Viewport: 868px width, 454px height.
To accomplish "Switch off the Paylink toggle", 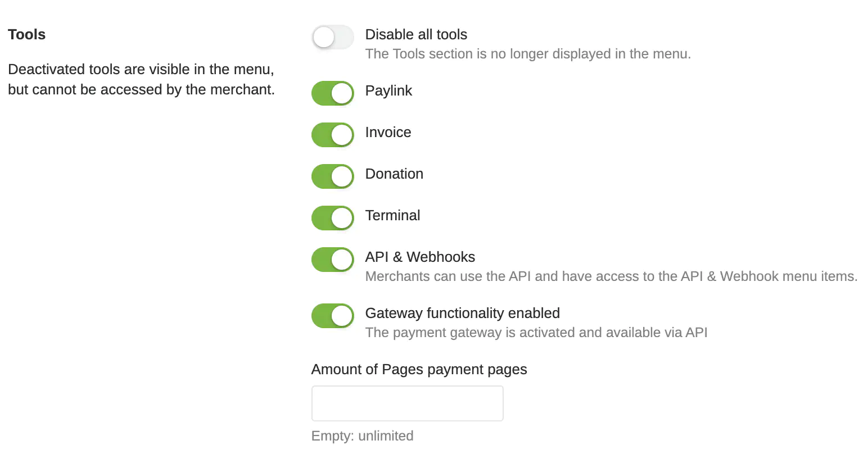I will (333, 93).
